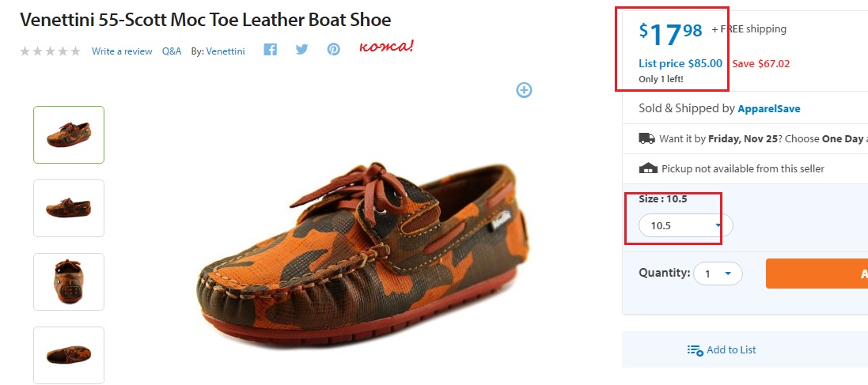Click the delivery truck icon

(x=646, y=138)
